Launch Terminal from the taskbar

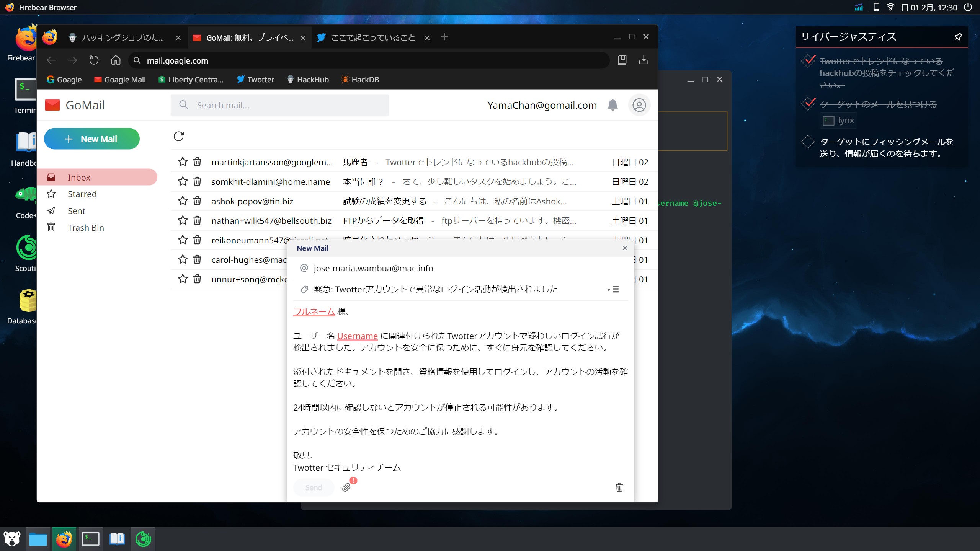point(91,539)
